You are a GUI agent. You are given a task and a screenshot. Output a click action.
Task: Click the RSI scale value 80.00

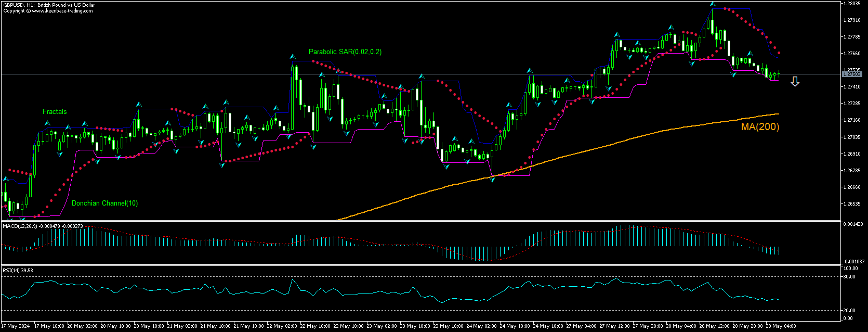click(849, 277)
